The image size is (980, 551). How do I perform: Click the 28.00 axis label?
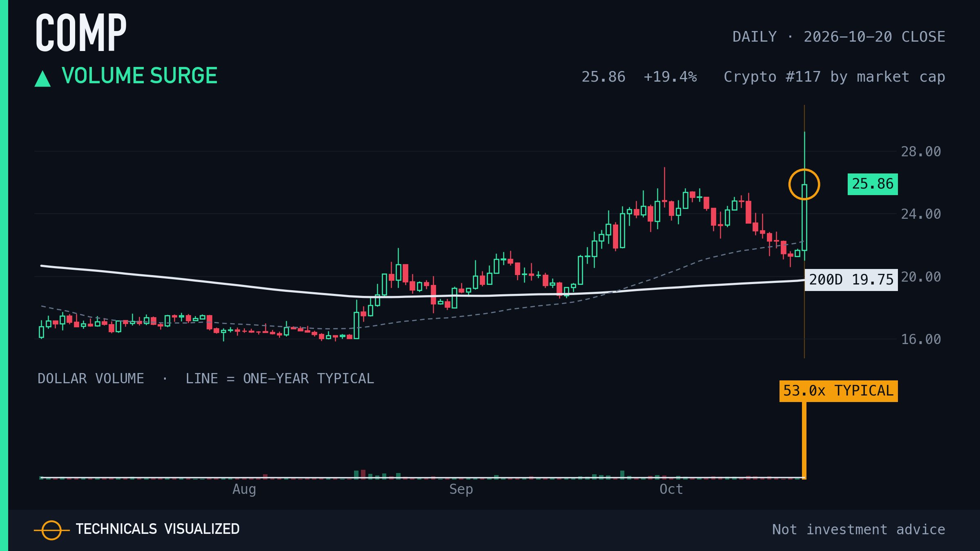click(921, 152)
